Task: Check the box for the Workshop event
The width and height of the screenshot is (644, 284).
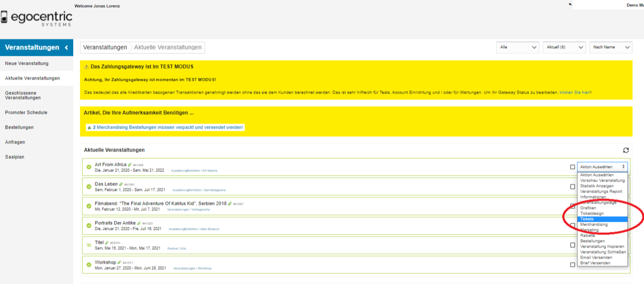Action: click(572, 264)
